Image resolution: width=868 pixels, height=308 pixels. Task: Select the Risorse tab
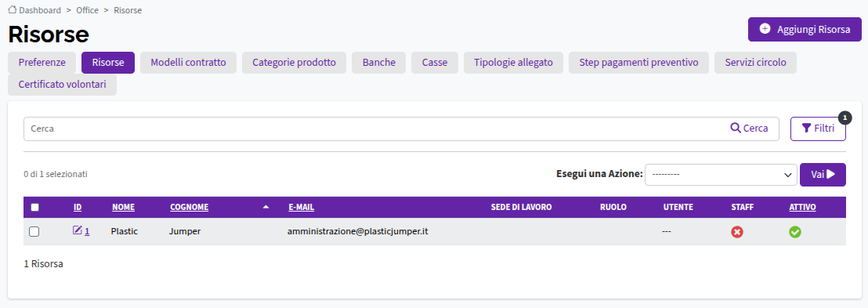click(108, 63)
